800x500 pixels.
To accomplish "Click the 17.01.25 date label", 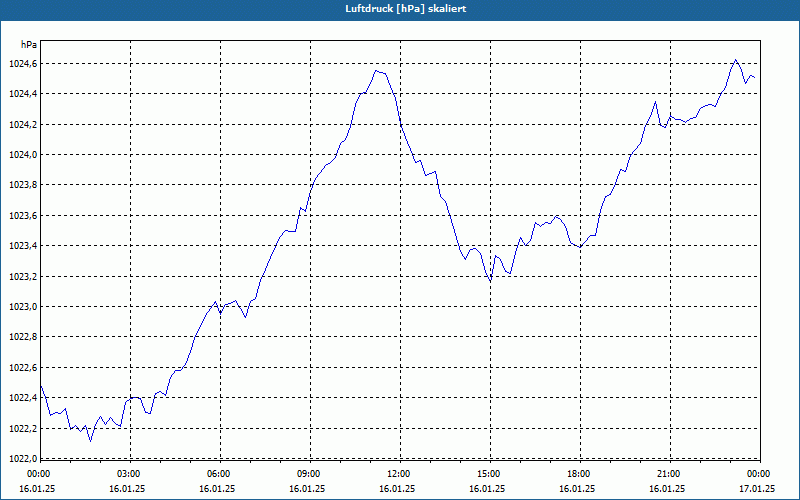I will click(x=757, y=489).
